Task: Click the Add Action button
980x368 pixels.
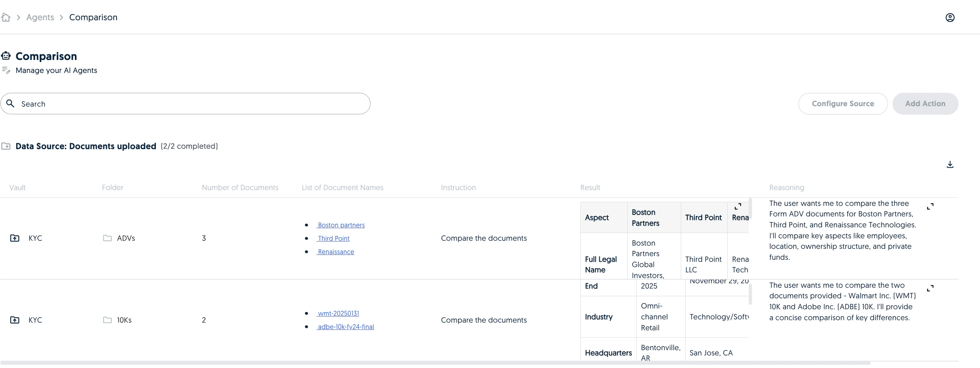Action: tap(925, 104)
